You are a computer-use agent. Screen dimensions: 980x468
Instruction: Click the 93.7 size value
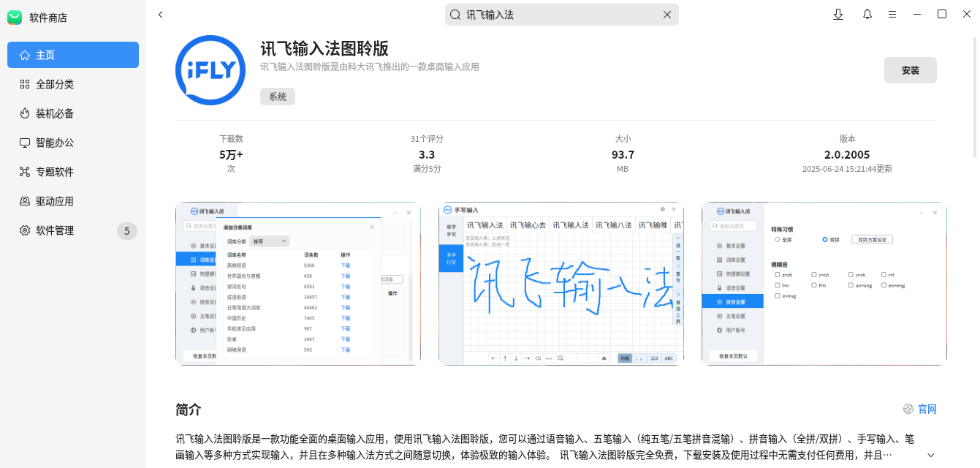pyautogui.click(x=623, y=154)
